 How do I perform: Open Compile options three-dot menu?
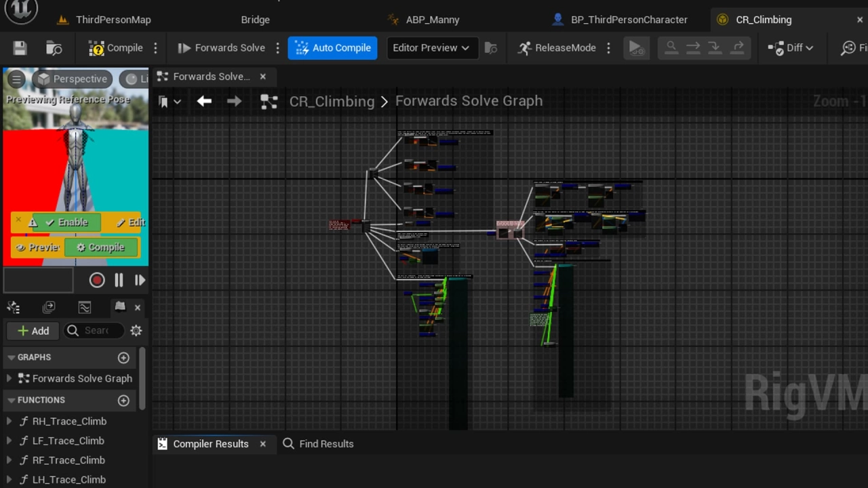coord(155,48)
